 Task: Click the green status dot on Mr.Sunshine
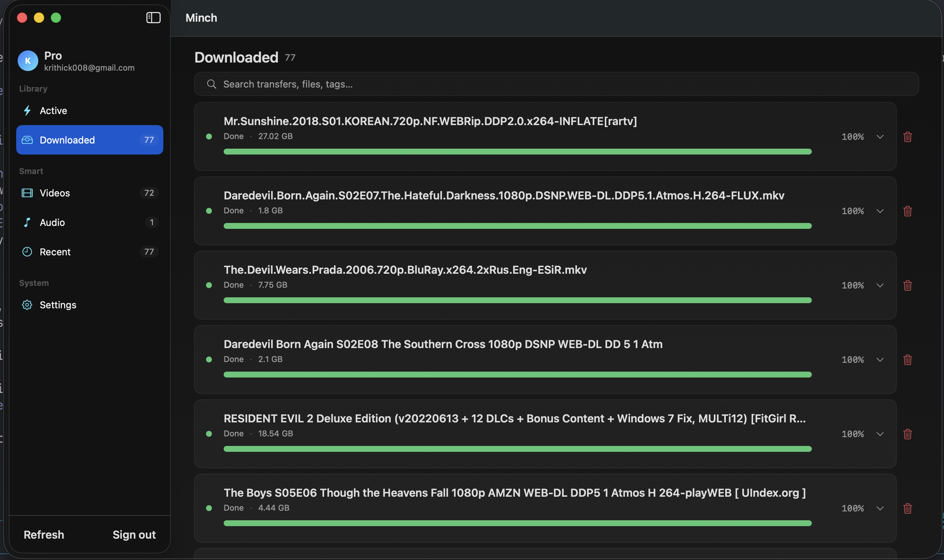(x=209, y=137)
